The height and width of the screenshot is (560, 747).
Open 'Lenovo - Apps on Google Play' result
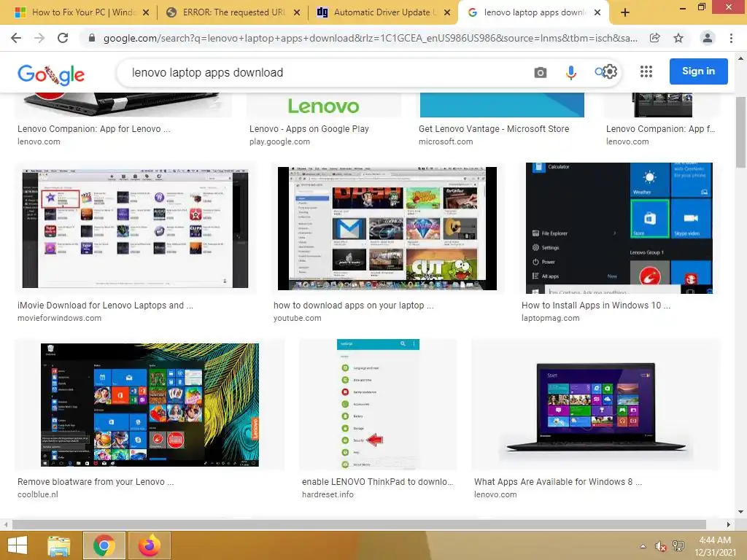[x=309, y=128]
